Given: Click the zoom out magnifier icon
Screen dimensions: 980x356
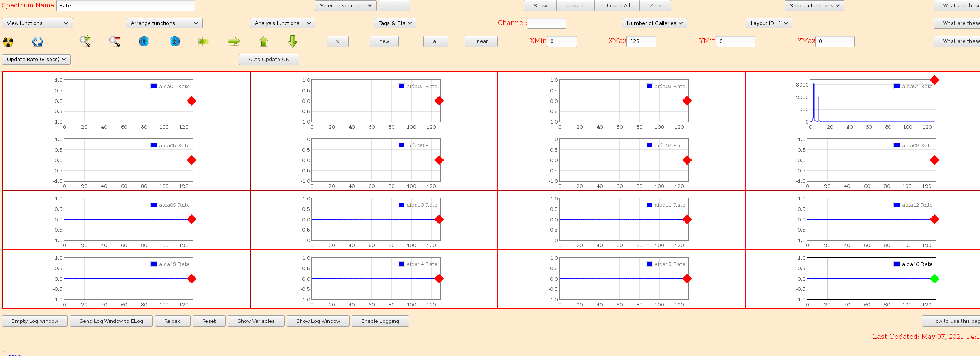Looking at the screenshot, I should 115,41.
